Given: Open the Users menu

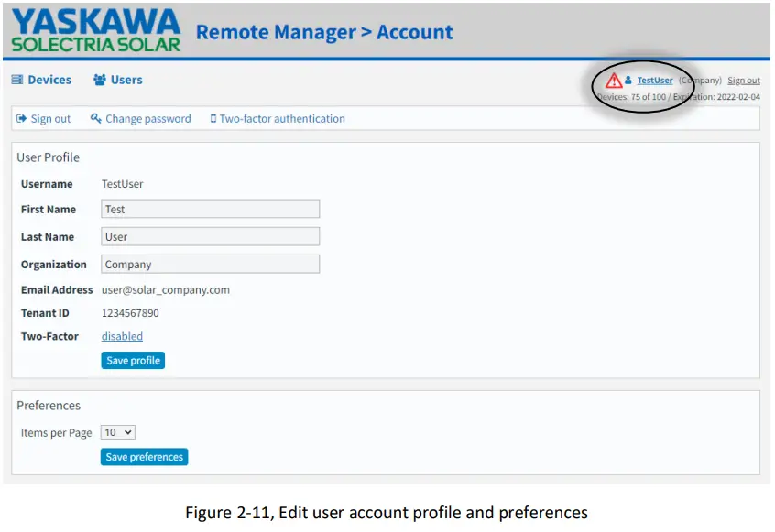Looking at the screenshot, I should tap(117, 80).
